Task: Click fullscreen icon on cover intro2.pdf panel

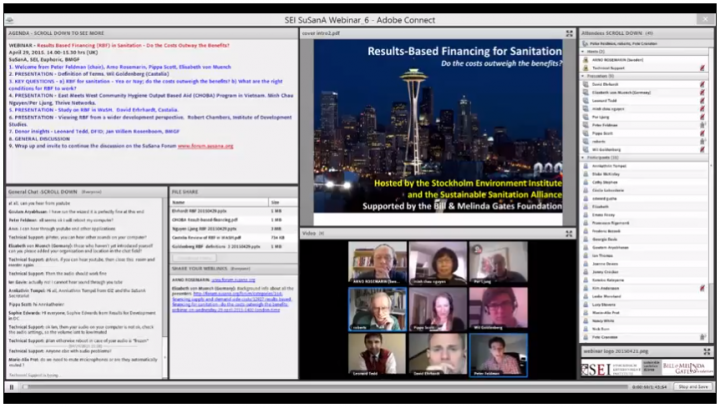Action: [569, 35]
